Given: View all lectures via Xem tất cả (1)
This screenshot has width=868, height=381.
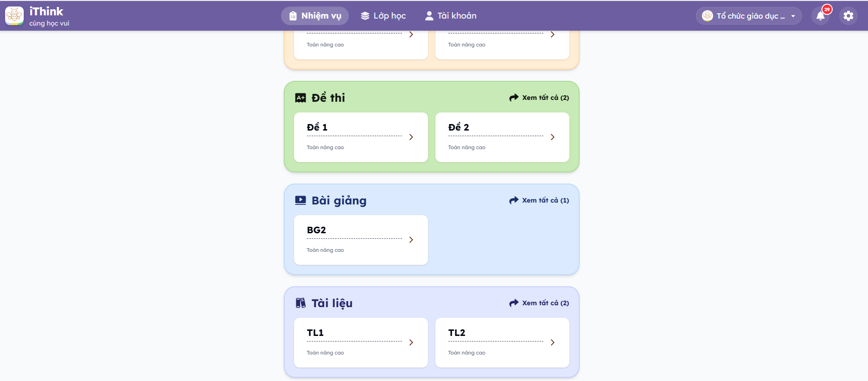Looking at the screenshot, I should pyautogui.click(x=545, y=200).
